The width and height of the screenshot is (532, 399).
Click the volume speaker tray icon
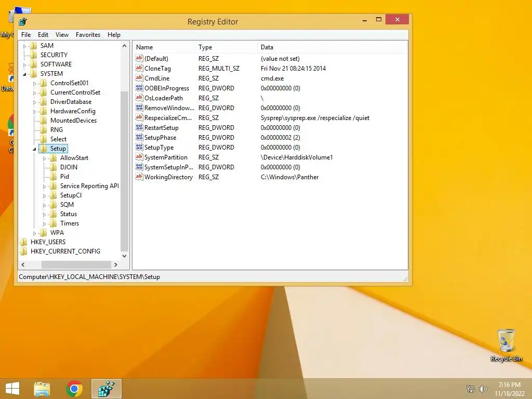coord(483,389)
